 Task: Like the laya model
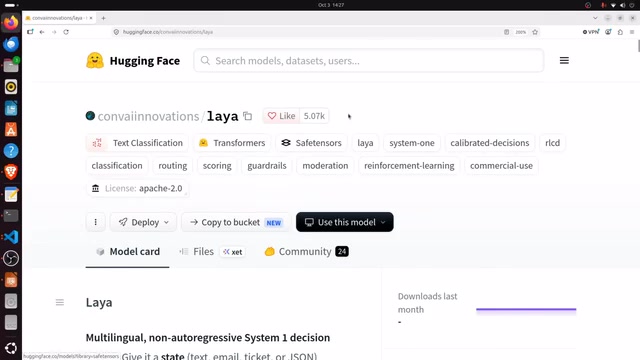(281, 116)
